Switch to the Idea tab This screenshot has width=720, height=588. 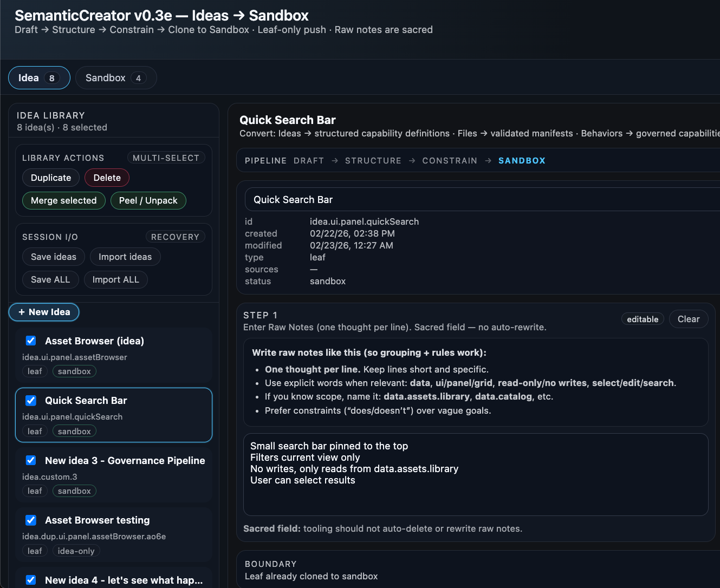tap(39, 78)
